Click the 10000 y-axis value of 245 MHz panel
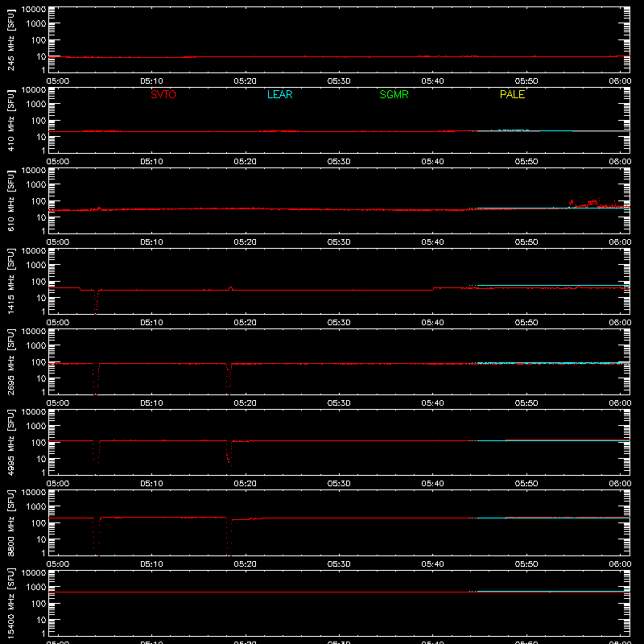Image resolution: width=644 pixels, height=644 pixels. click(x=34, y=10)
